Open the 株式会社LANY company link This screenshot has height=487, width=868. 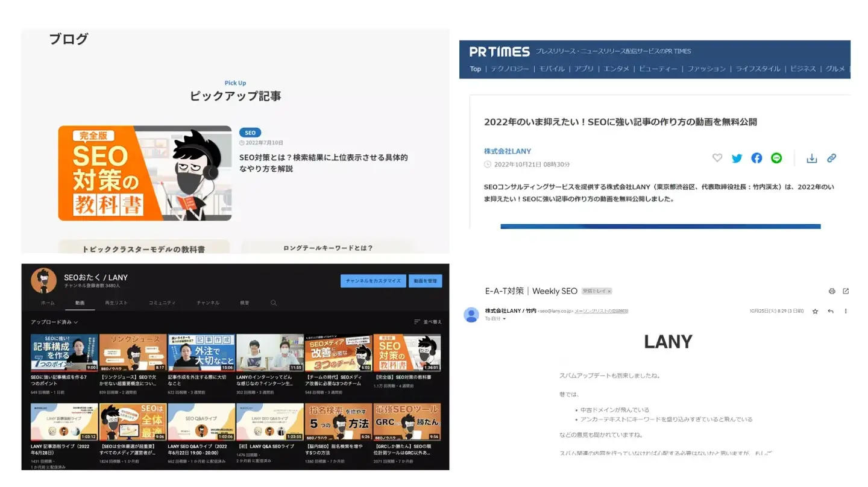508,151
